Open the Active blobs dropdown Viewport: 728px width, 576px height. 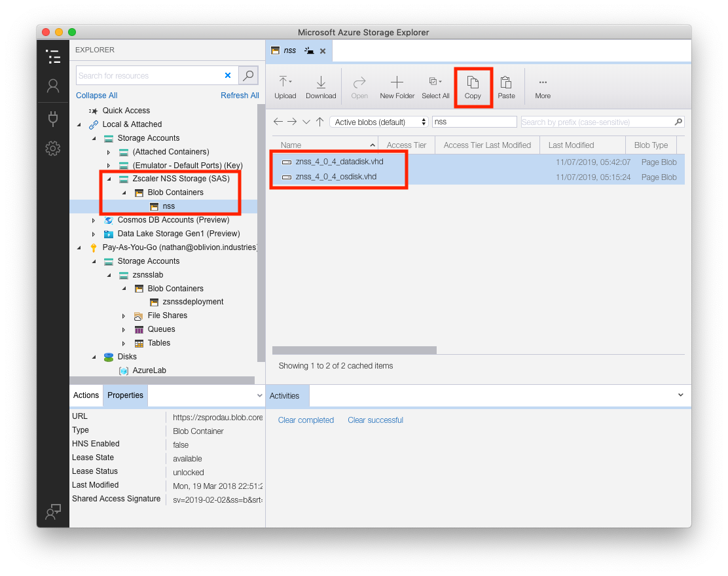[x=378, y=122]
